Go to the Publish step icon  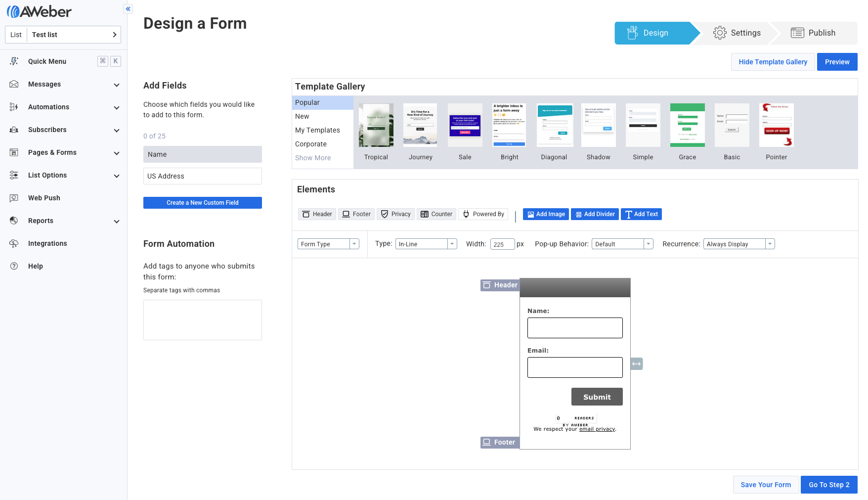[x=797, y=33]
